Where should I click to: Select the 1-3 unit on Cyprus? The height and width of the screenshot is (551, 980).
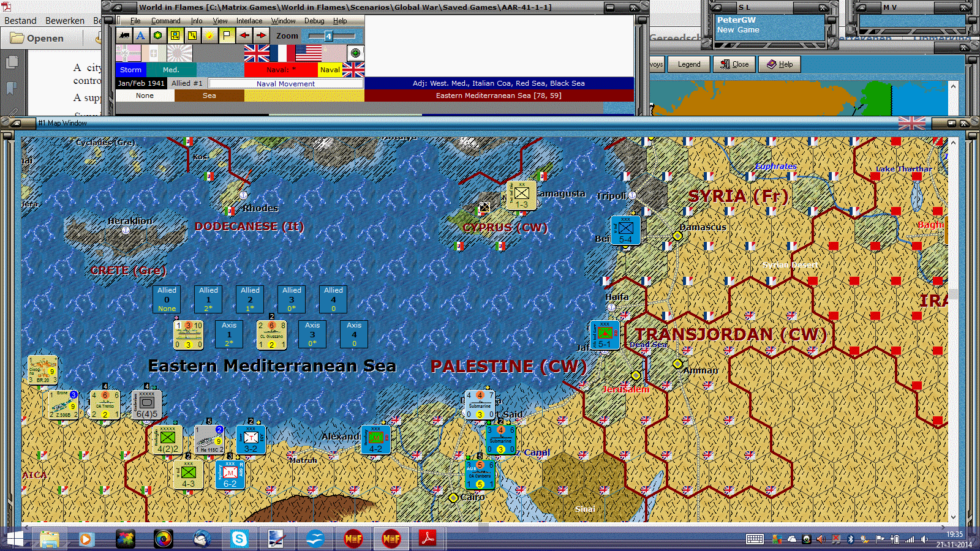(x=521, y=195)
